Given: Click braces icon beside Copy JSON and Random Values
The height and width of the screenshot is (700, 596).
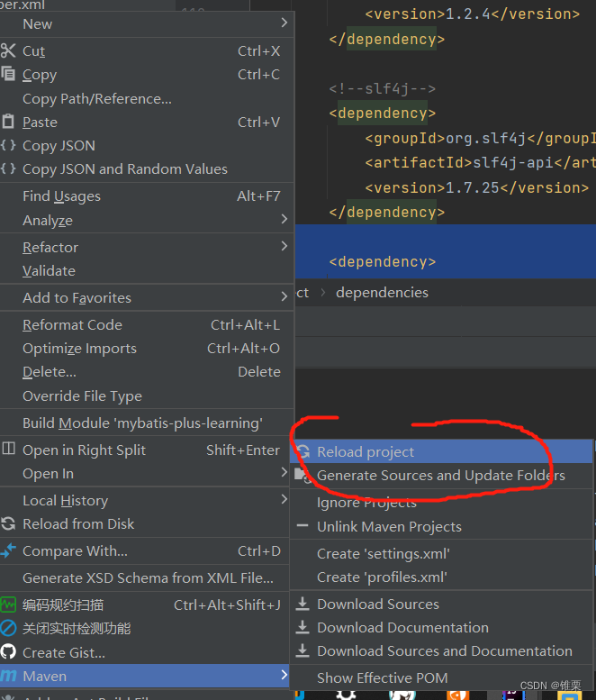Looking at the screenshot, I should click(x=8, y=168).
